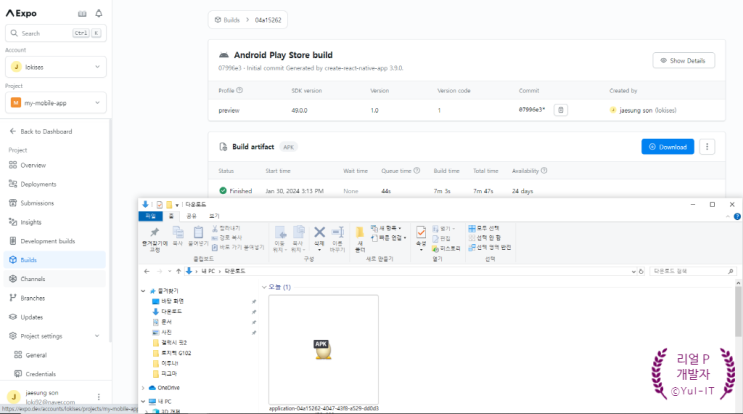Open Insights in Expo sidebar
Viewport: 743px width, 414px height.
pyautogui.click(x=25, y=222)
